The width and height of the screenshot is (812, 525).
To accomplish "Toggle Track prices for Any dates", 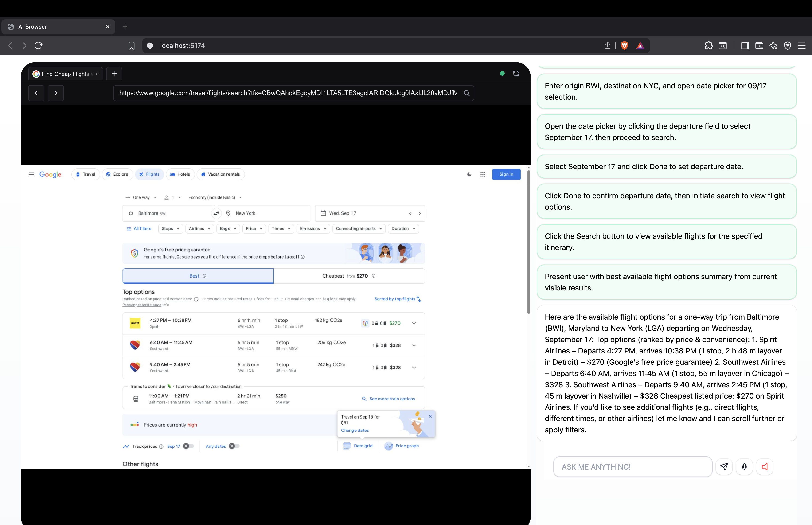I will coord(234,446).
